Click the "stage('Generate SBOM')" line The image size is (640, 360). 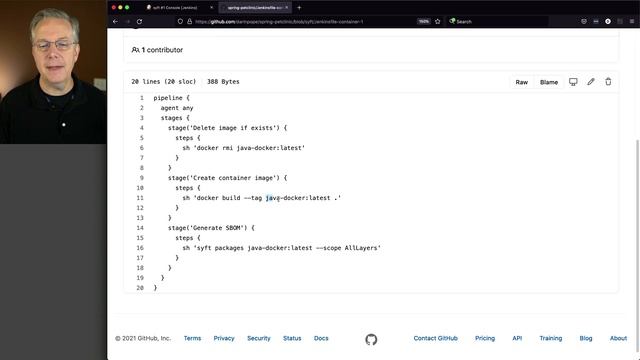(x=211, y=228)
